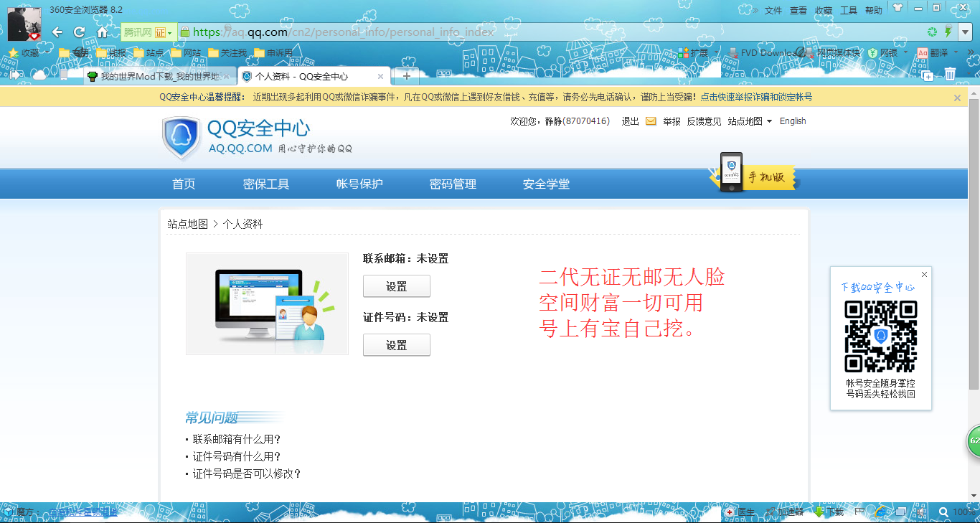Click 设置 button for 证件号码
The image size is (980, 523).
coord(397,345)
